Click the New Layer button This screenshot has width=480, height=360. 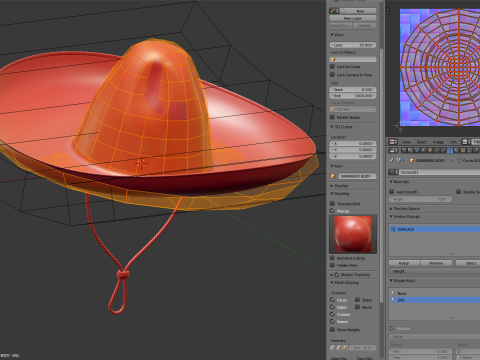353,18
